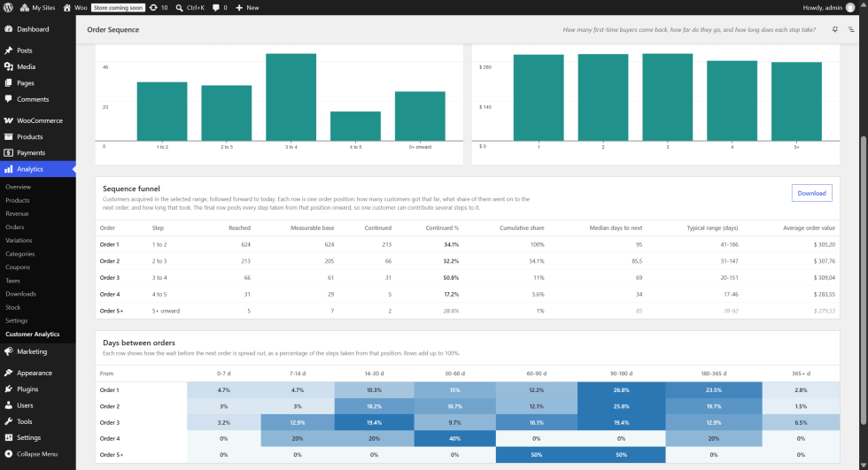Screen dimensions: 868x470
Task: Open the activity panel lines icon
Action: pyautogui.click(x=851, y=29)
